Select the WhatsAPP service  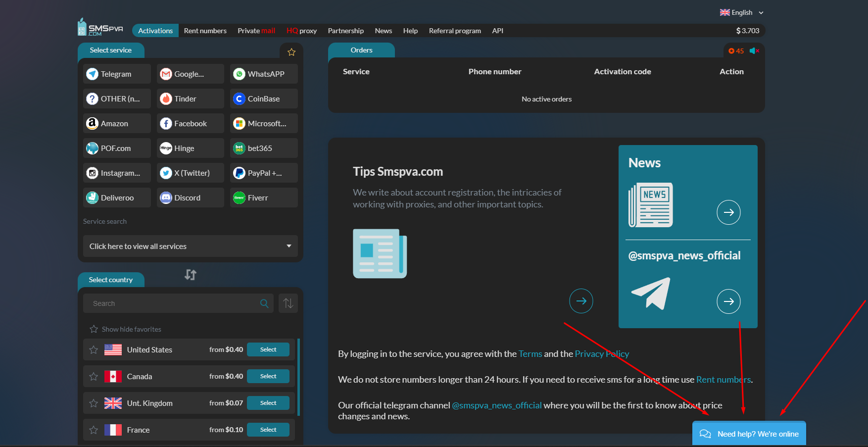(264, 74)
